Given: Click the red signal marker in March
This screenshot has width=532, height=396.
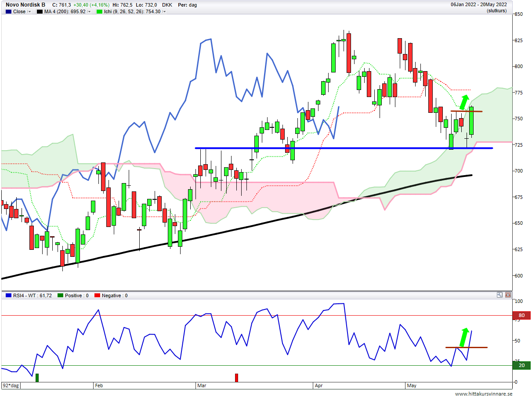Looking at the screenshot, I should (236, 378).
